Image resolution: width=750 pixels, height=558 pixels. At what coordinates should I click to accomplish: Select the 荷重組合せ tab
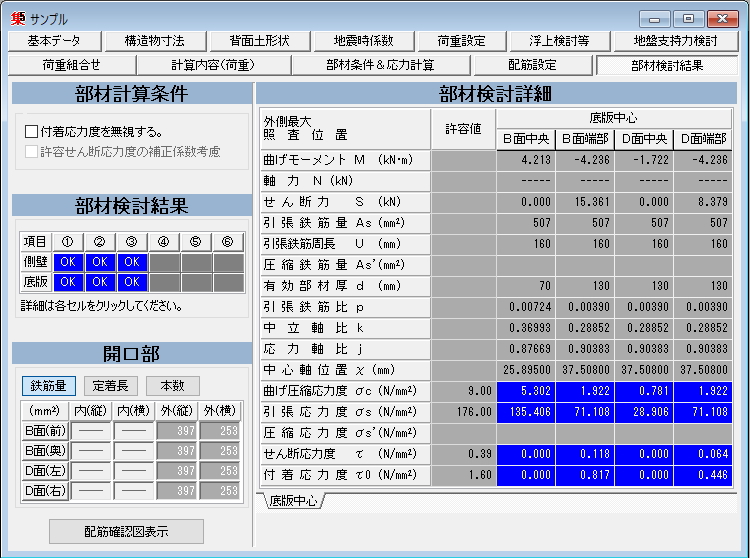72,65
